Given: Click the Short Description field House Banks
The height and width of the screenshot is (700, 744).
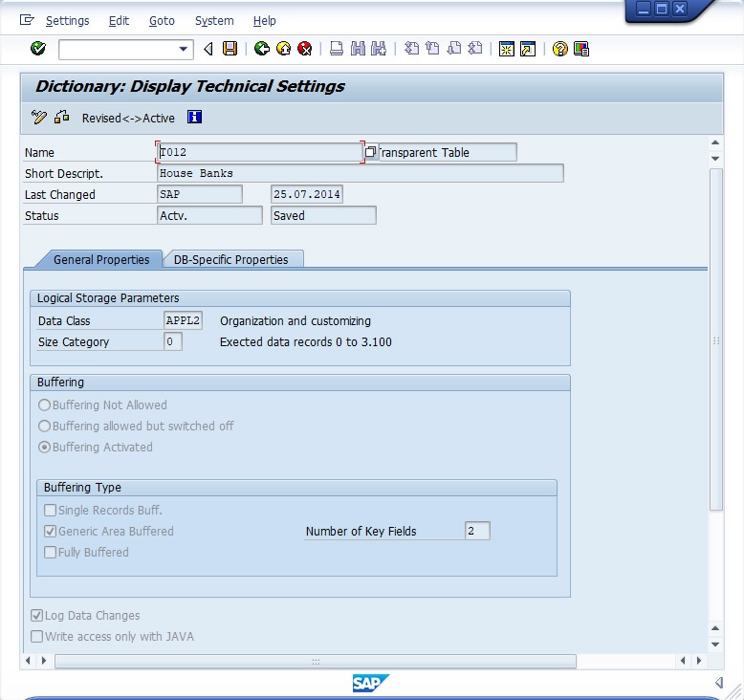Looking at the screenshot, I should [x=361, y=173].
